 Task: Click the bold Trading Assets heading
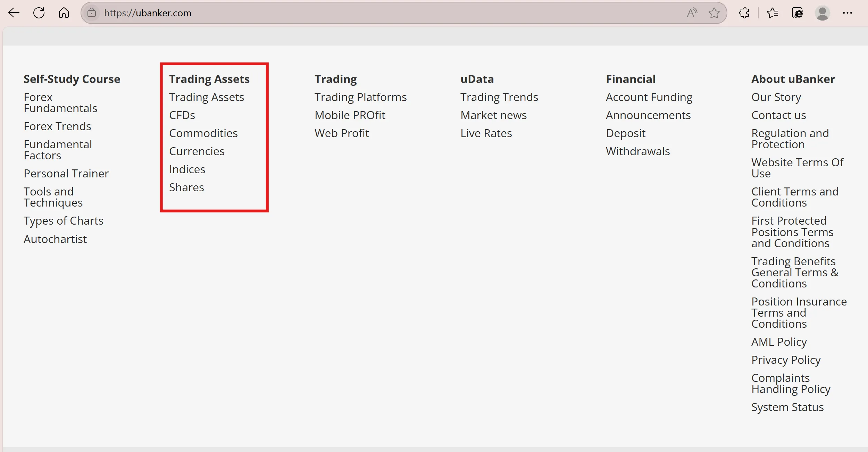pyautogui.click(x=209, y=79)
